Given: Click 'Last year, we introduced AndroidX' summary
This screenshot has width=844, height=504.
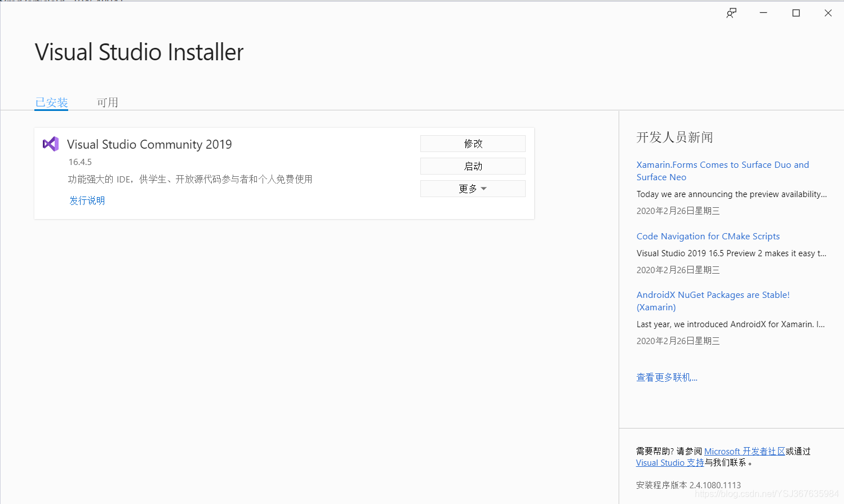Looking at the screenshot, I should (x=731, y=324).
